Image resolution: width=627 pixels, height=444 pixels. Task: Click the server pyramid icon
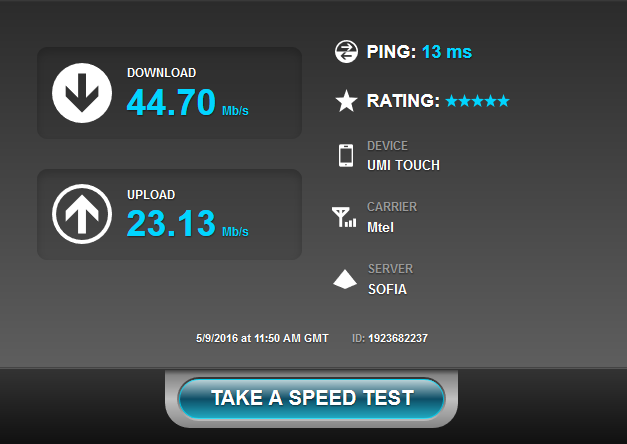[345, 279]
